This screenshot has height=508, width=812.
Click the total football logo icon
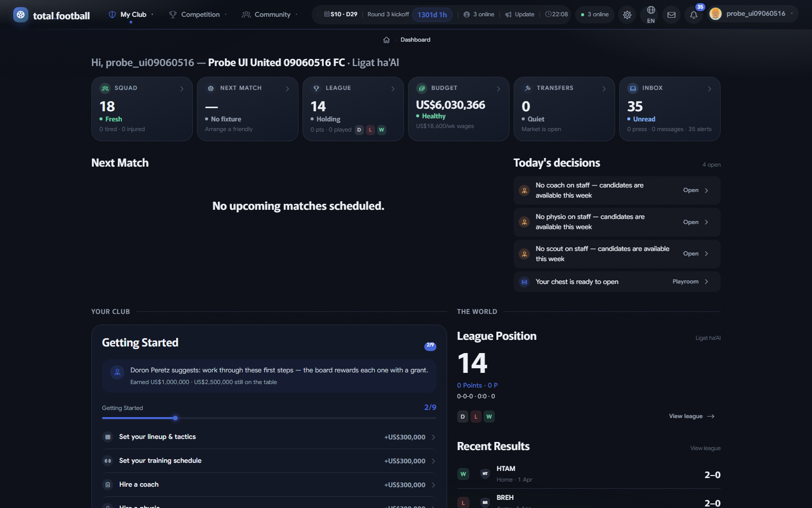[x=21, y=15]
